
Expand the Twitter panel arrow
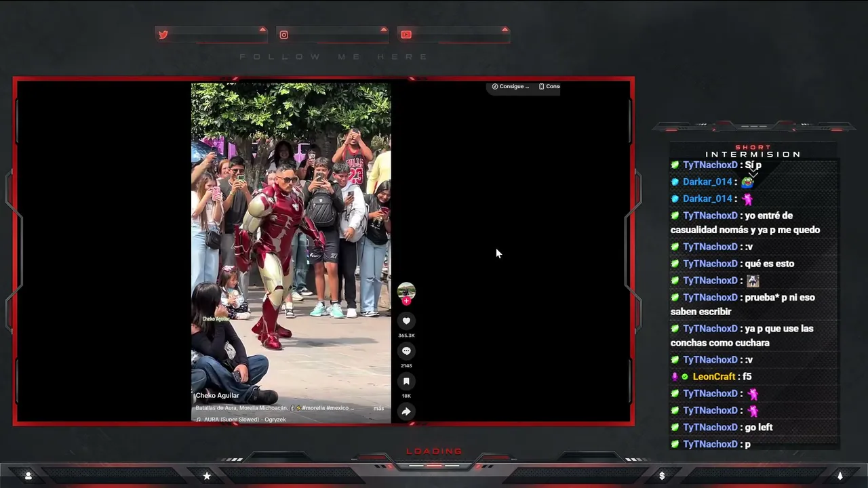point(262,29)
